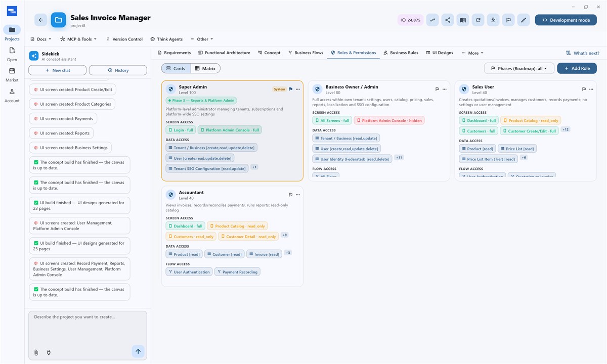Expand +6 more data access for Sales User
The image size is (607, 364).
tap(524, 157)
